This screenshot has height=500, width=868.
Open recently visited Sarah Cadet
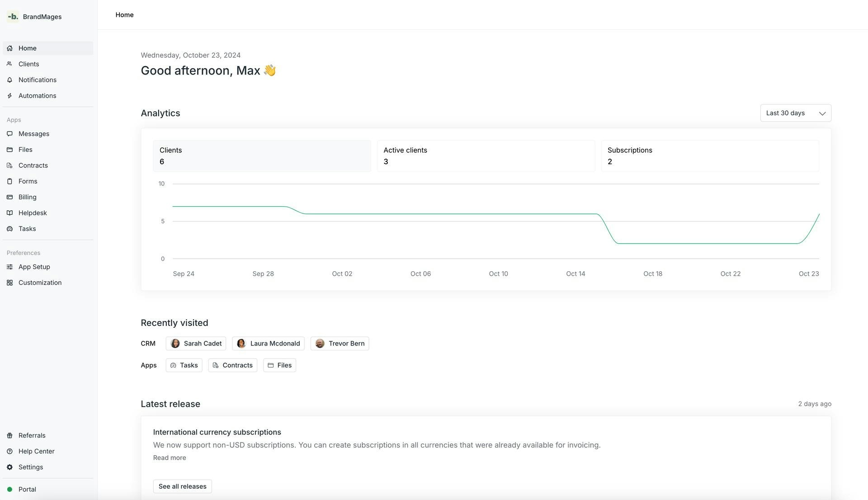196,344
